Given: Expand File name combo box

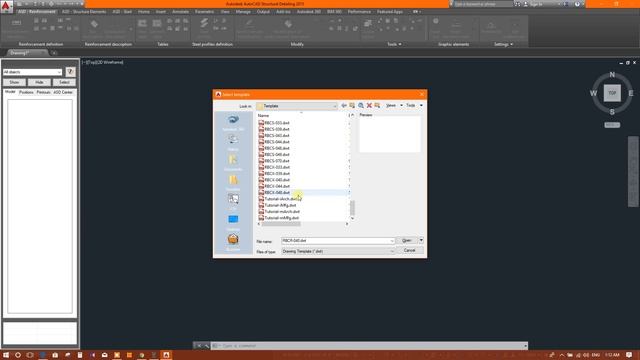Looking at the screenshot, I should (x=392, y=241).
